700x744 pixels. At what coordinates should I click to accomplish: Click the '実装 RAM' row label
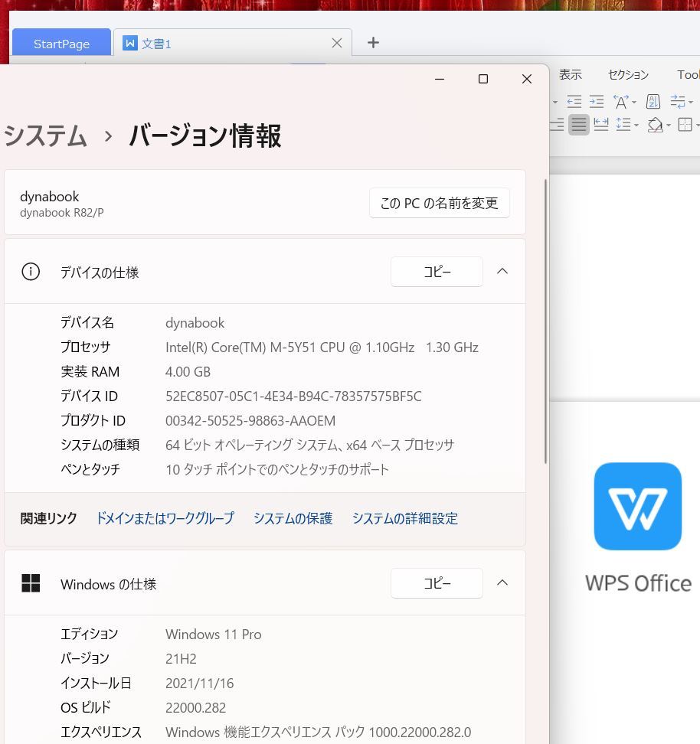coord(90,372)
